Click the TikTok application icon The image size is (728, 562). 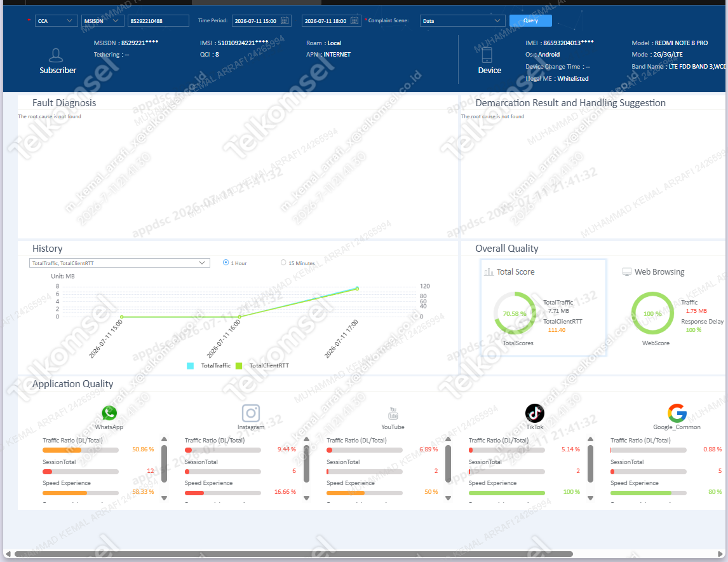(534, 413)
